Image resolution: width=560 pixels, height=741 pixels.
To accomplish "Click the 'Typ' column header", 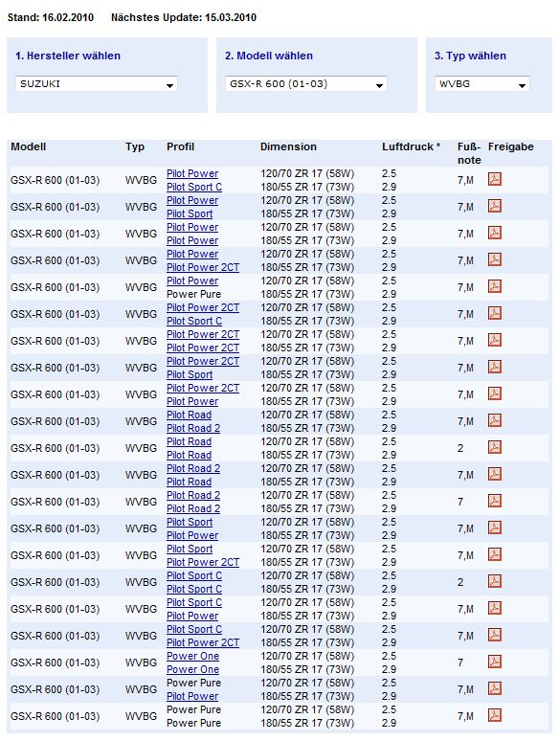I will pyautogui.click(x=135, y=147).
